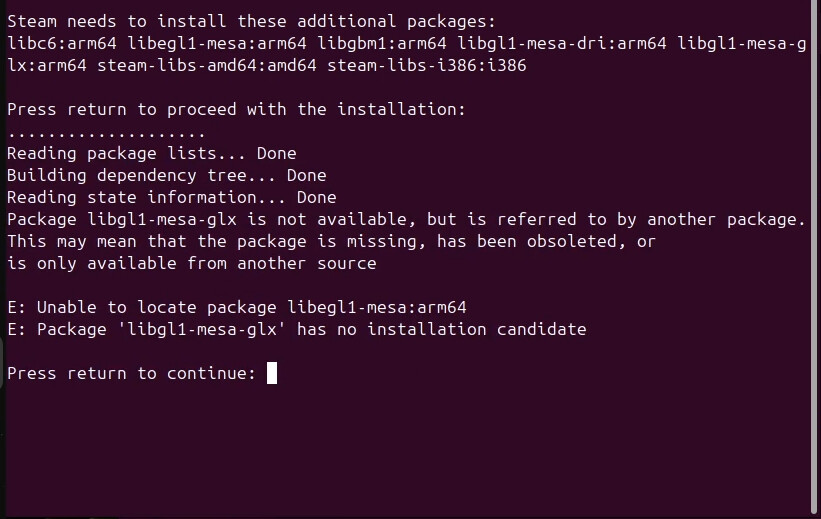The width and height of the screenshot is (821, 519).
Task: Click "is only available from another source" line
Action: tap(191, 263)
